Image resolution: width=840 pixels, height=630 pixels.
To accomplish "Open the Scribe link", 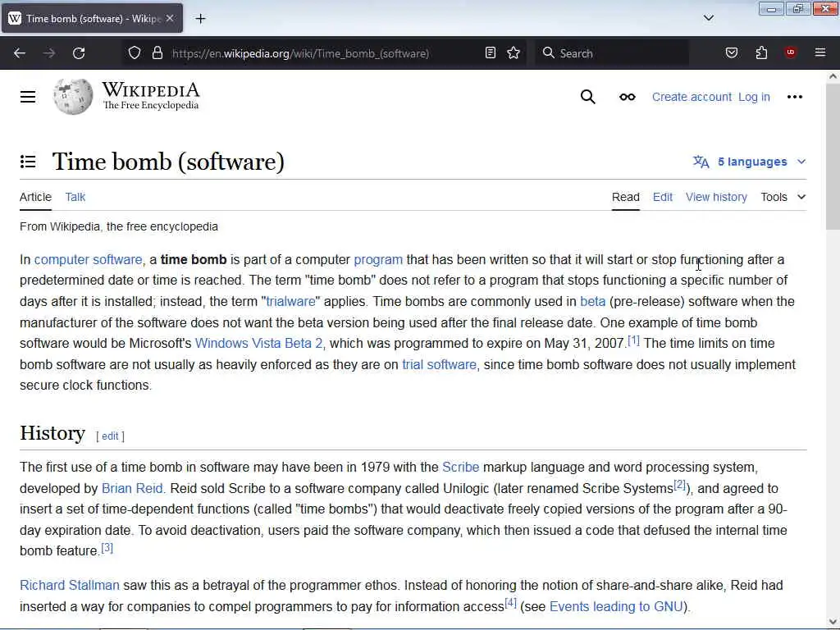I will pos(461,467).
